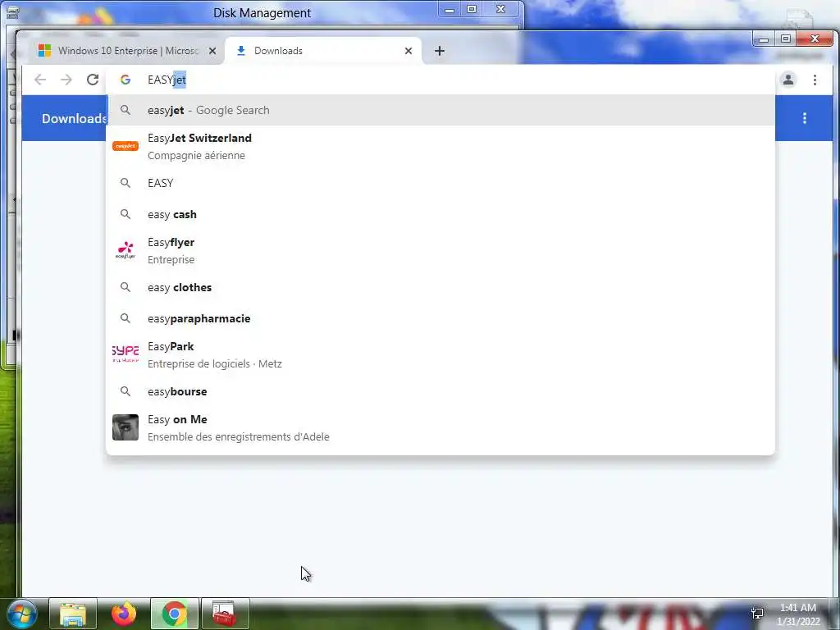Viewport: 840px width, 630px height.
Task: Click magnifier icon beside easyparapharmacie
Action: [126, 319]
